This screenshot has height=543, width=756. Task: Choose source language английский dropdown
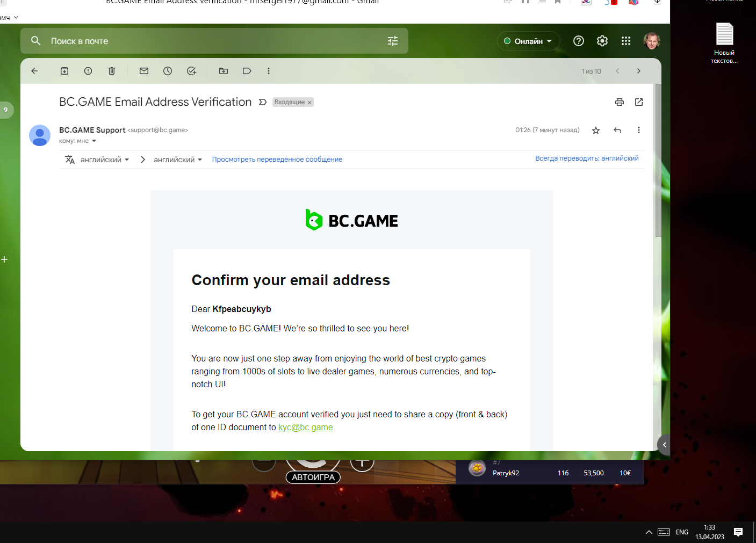[x=105, y=160]
